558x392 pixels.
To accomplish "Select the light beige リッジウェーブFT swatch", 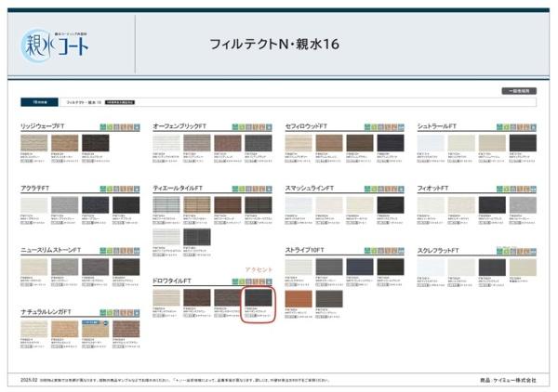I will tap(34, 143).
